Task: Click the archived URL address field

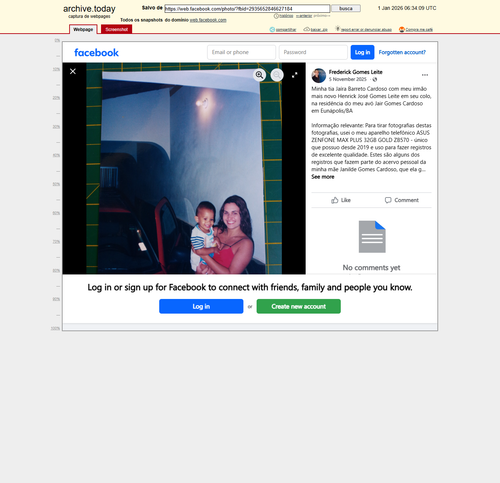Action: click(247, 9)
